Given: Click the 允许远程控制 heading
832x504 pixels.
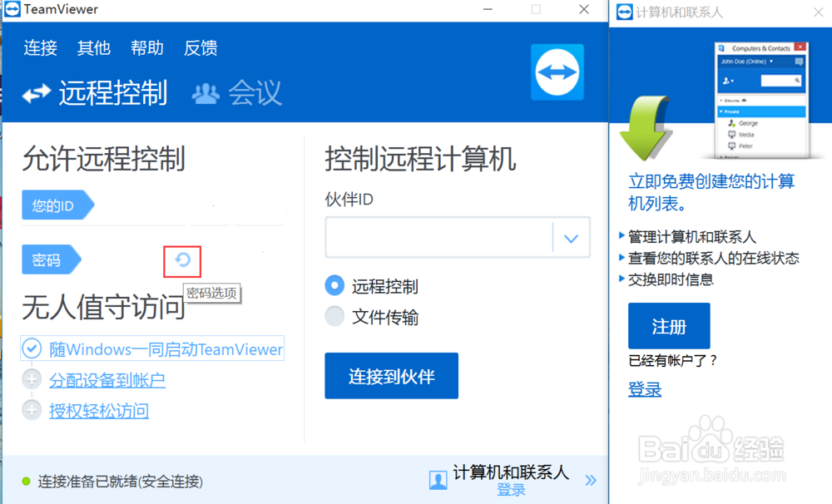Looking at the screenshot, I should pyautogui.click(x=103, y=159).
